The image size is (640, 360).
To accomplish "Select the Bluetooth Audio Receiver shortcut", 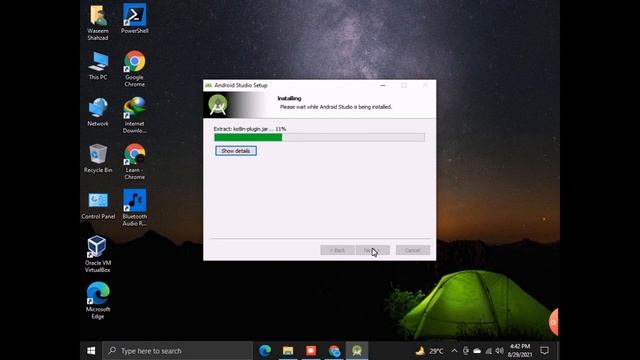I will [135, 208].
